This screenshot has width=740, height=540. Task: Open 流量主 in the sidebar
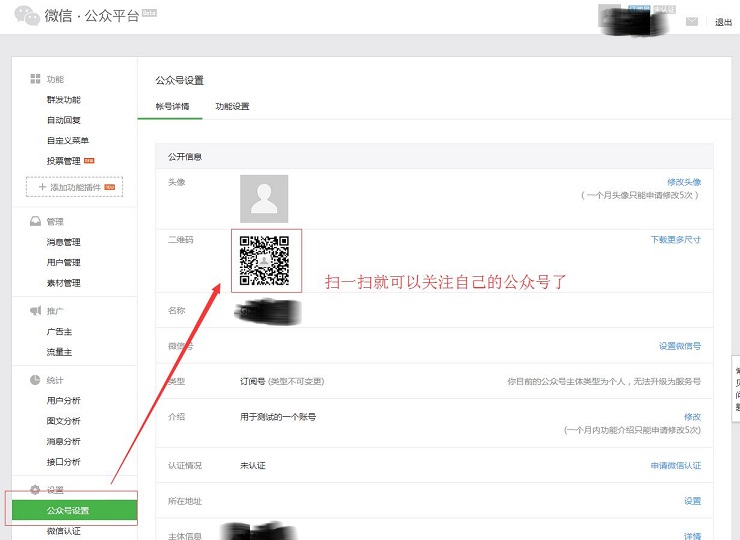(x=59, y=352)
